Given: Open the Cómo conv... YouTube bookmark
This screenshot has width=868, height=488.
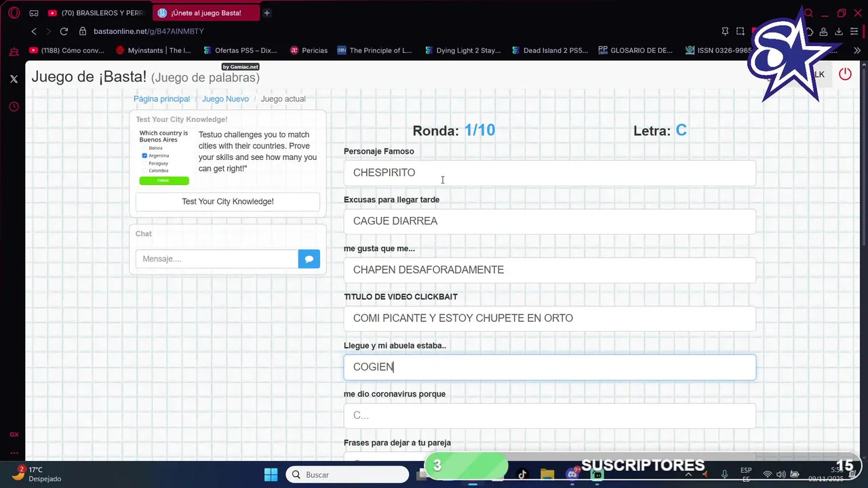Looking at the screenshot, I should pos(67,50).
